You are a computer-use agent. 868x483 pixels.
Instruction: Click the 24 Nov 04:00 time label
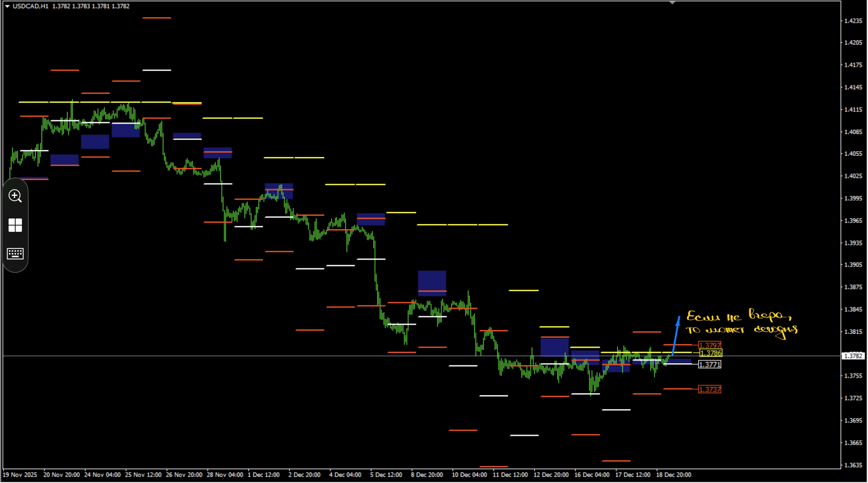102,474
